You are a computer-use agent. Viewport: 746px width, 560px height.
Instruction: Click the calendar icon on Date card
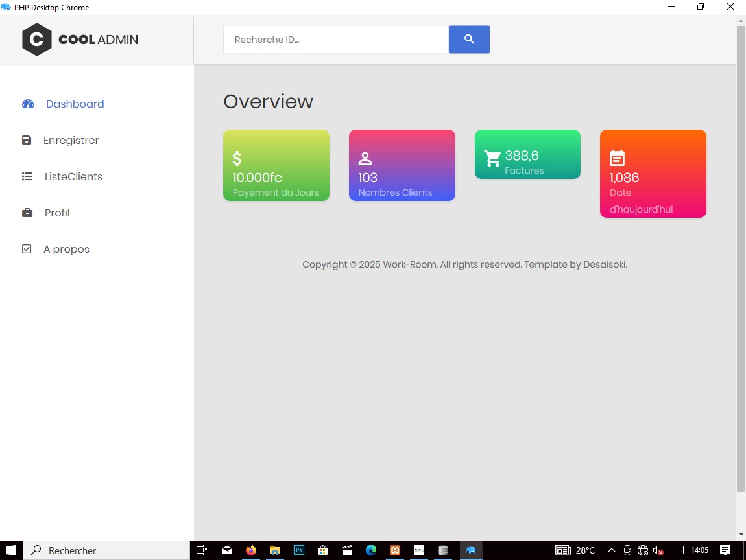[617, 158]
